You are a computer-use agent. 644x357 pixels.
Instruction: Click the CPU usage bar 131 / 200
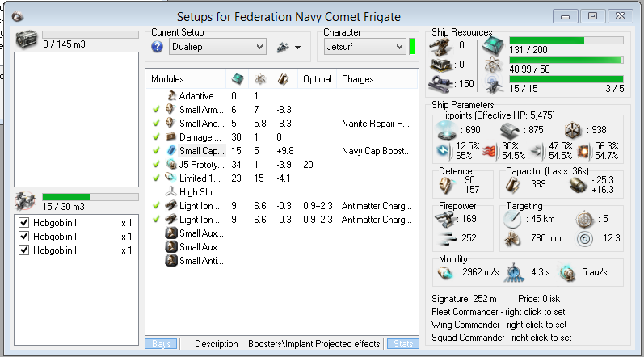(566, 40)
